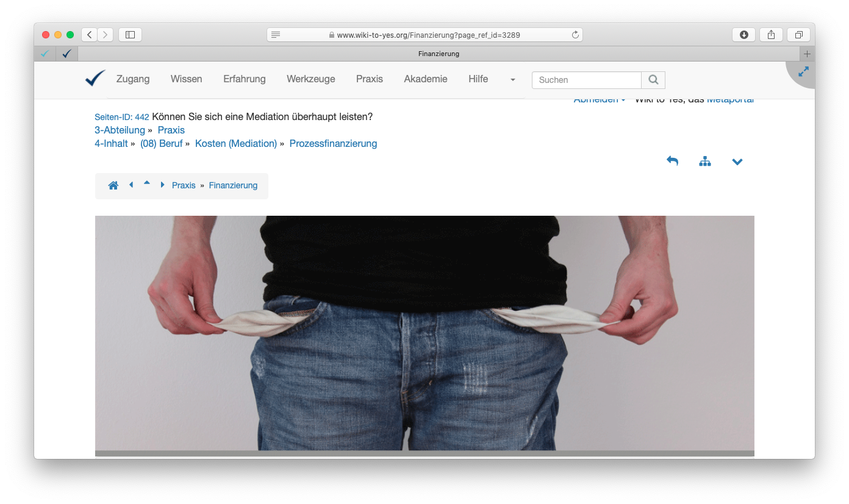
Task: Click the Suchen search field
Action: (x=586, y=80)
